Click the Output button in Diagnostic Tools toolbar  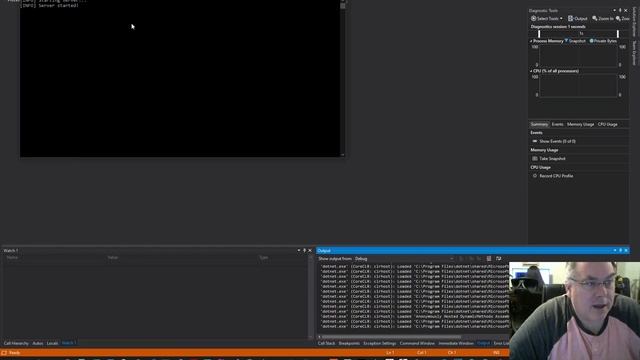(578, 18)
